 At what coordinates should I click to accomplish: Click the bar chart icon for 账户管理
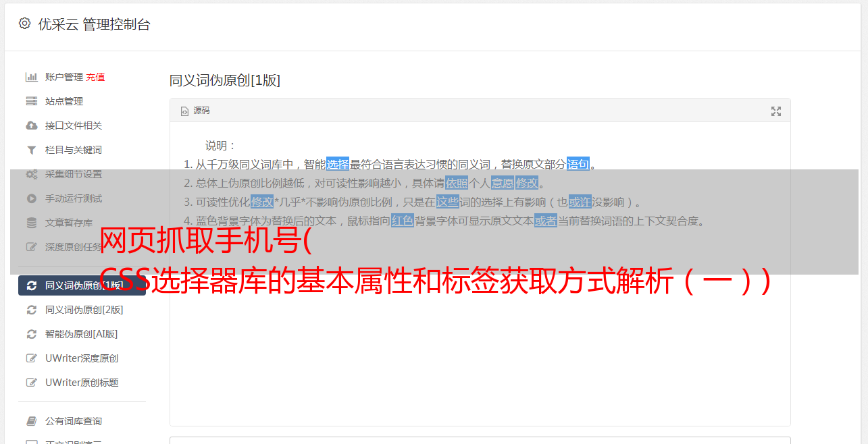31,77
